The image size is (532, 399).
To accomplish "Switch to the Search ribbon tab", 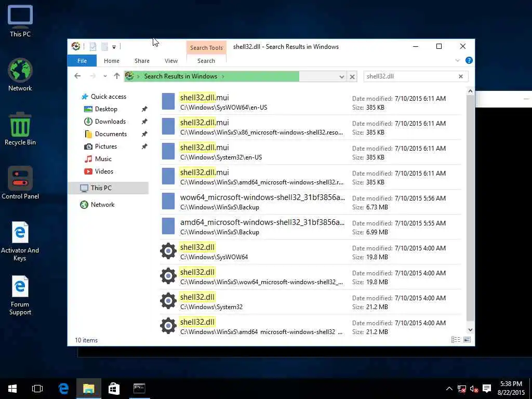I will 206,61.
